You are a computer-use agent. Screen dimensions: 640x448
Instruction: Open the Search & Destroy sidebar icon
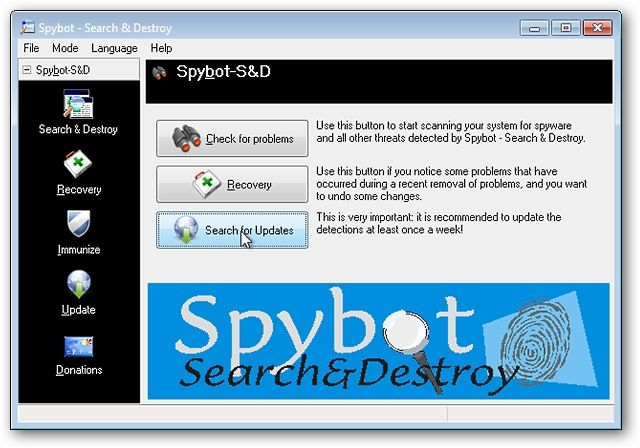[x=78, y=104]
